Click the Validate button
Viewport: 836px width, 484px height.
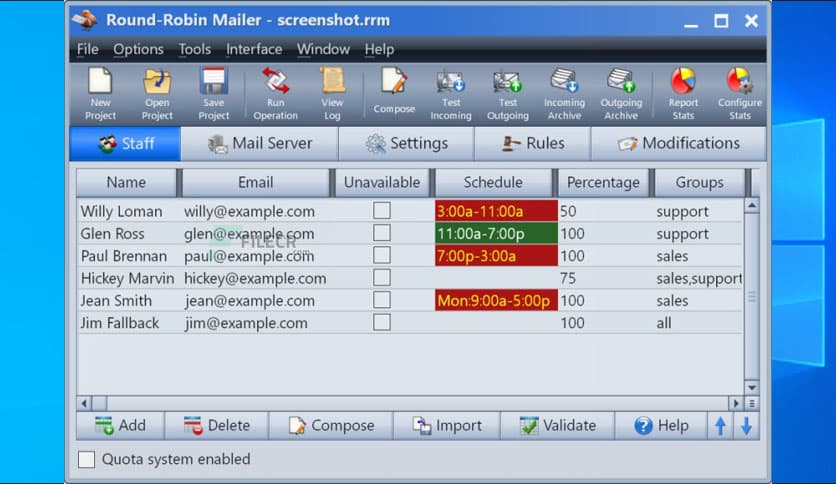click(x=558, y=425)
